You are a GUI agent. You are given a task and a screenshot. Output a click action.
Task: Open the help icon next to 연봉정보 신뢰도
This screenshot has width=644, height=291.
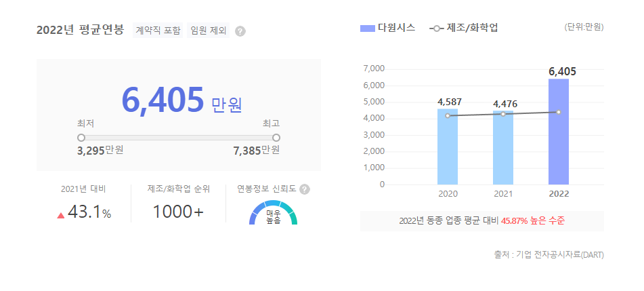(x=304, y=189)
